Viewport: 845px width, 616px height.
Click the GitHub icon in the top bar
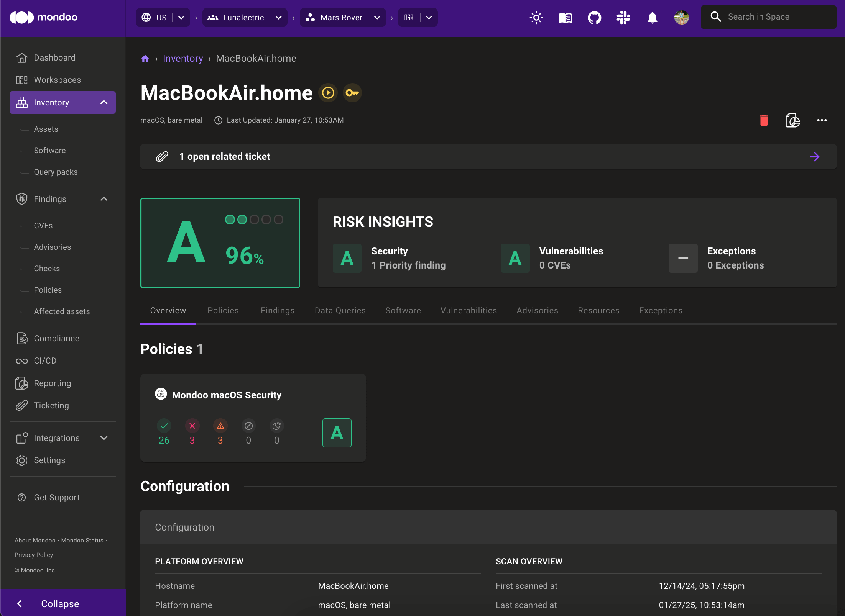[594, 17]
